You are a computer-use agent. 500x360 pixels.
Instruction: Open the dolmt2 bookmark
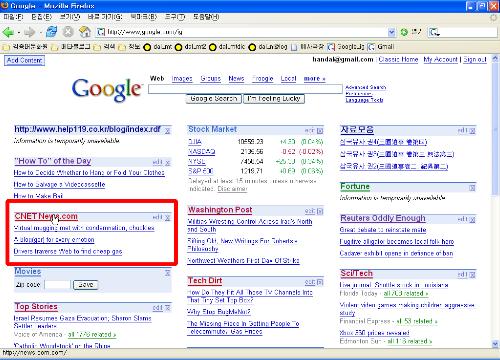coord(191,47)
